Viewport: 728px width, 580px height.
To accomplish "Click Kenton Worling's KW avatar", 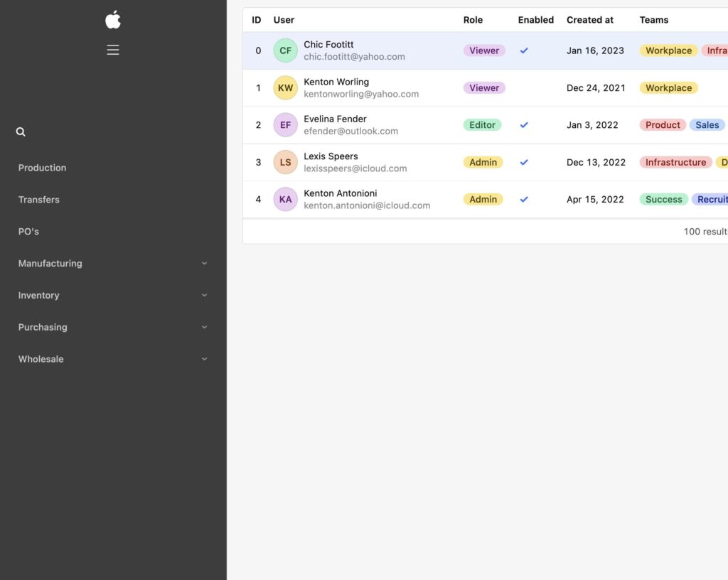I will 285,87.
